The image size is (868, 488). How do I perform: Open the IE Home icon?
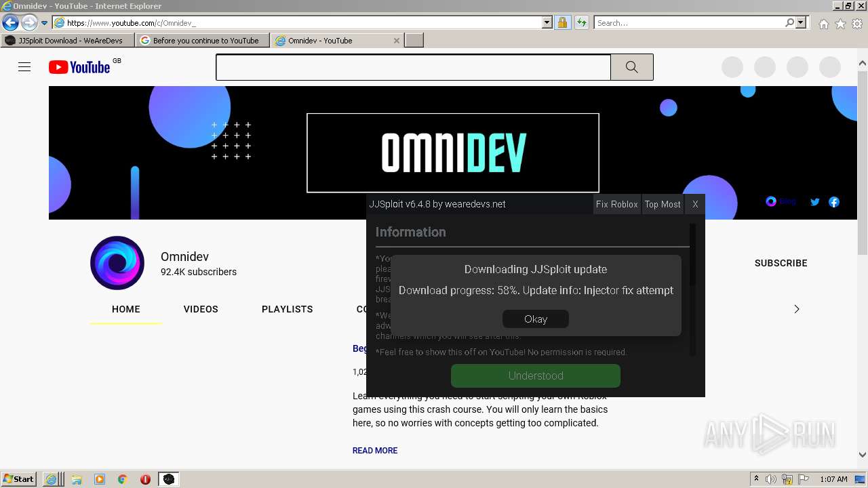click(x=823, y=24)
